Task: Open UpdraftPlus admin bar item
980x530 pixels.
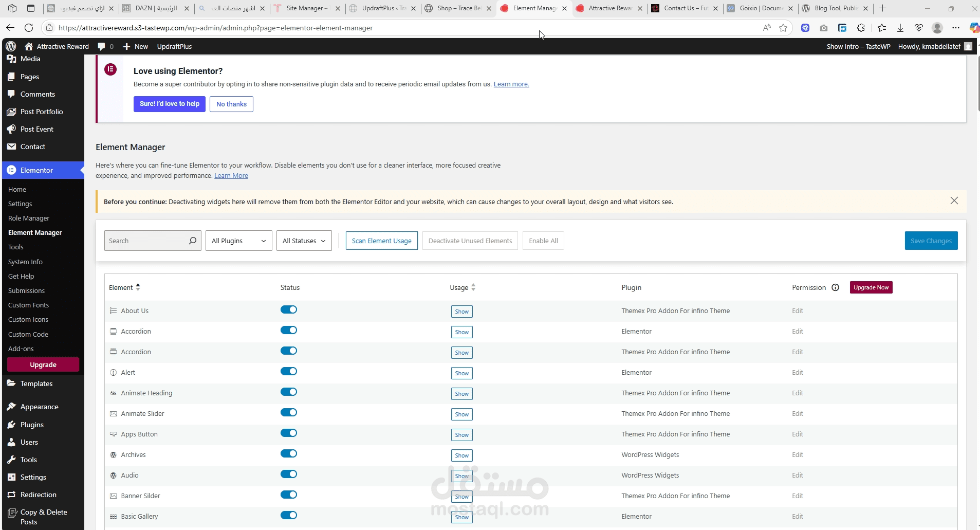Action: point(174,46)
